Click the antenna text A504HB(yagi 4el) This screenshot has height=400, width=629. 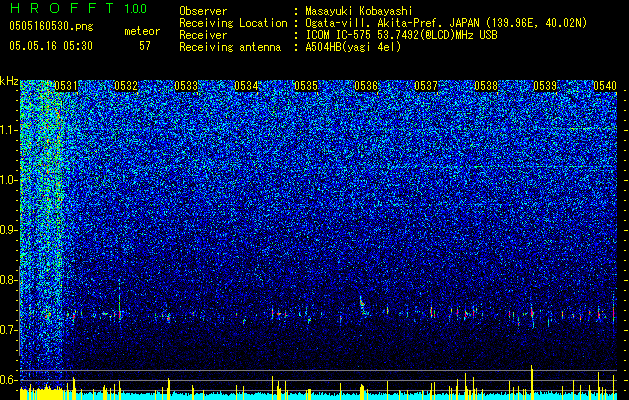coord(353,47)
